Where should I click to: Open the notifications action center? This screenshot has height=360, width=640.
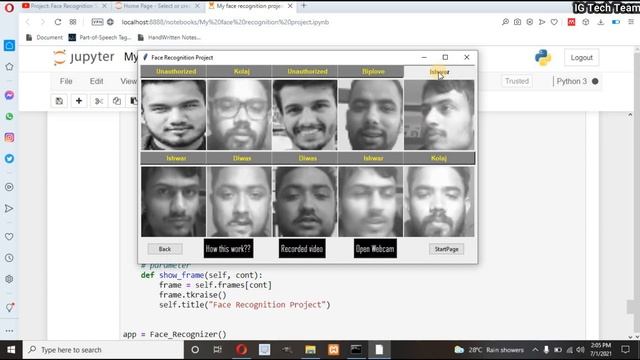(625, 350)
